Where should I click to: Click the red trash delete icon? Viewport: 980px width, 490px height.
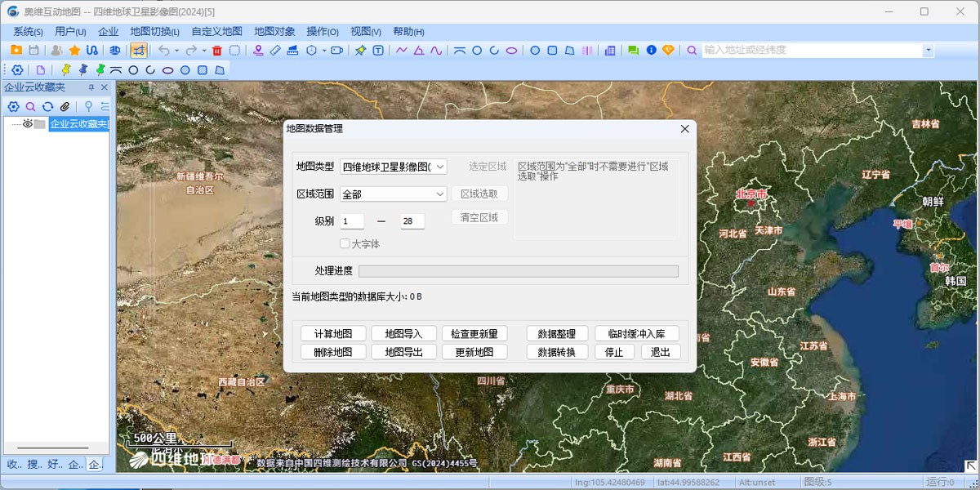tap(216, 51)
